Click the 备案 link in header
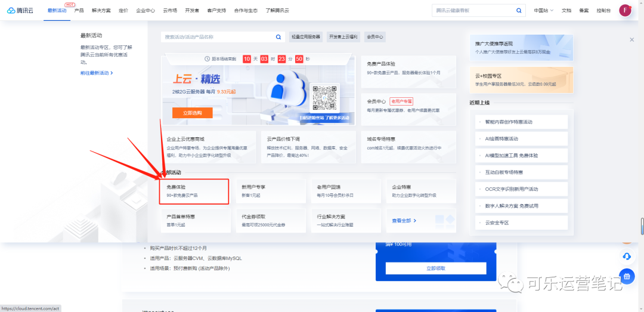This screenshot has width=644, height=312. (x=584, y=10)
